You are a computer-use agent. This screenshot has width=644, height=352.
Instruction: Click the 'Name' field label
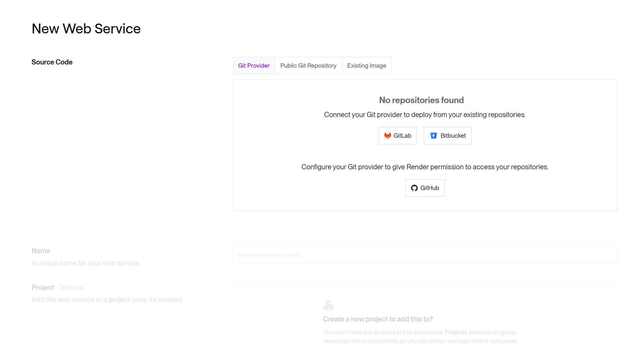41,251
